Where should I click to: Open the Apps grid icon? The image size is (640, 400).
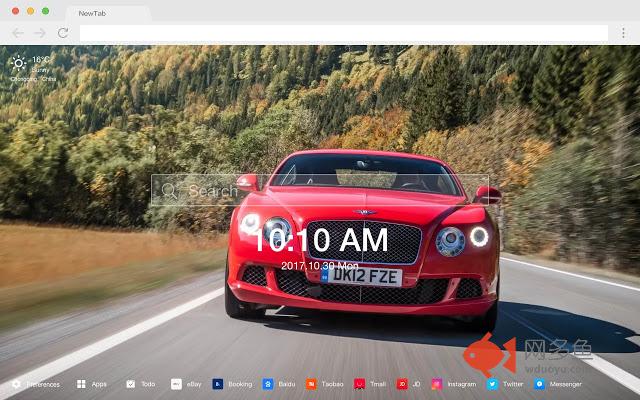pyautogui.click(x=81, y=384)
